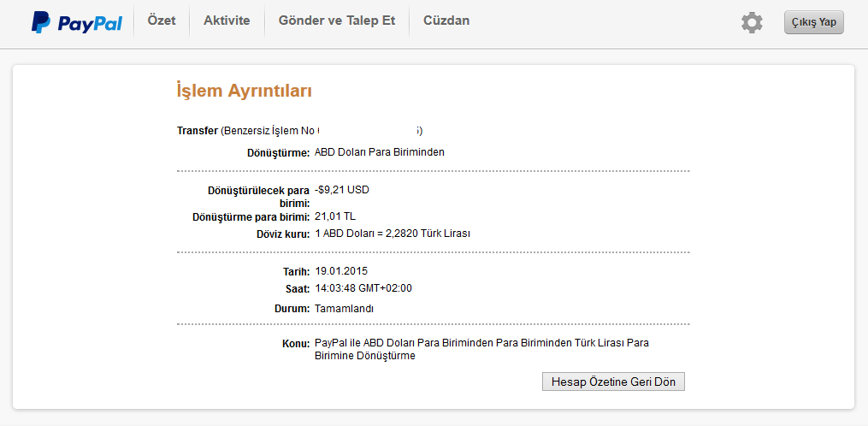Click the Konu description text
This screenshot has height=426, width=868.
click(x=481, y=350)
